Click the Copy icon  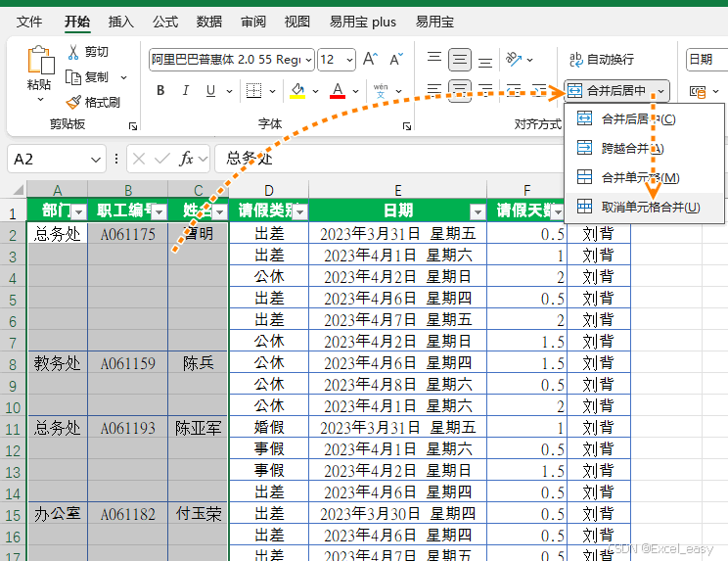coord(73,77)
